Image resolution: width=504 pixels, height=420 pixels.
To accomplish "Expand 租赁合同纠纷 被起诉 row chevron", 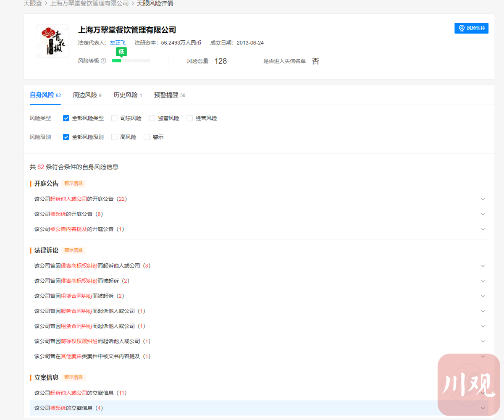I will tap(483, 296).
